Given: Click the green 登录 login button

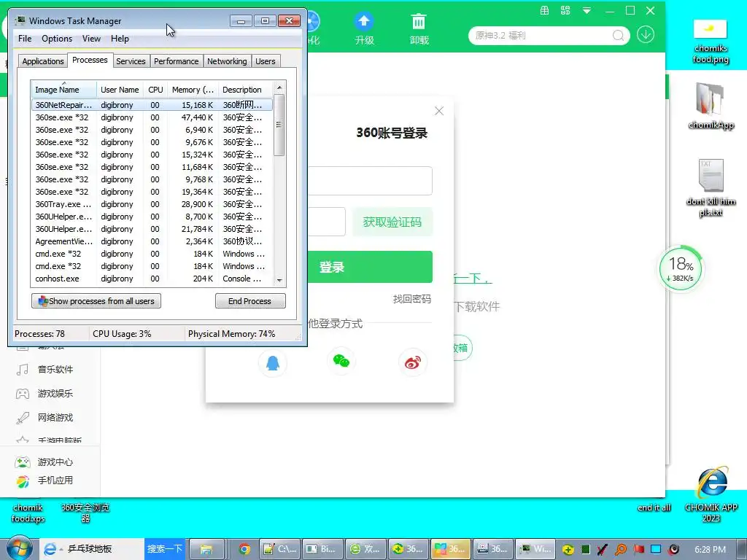Looking at the screenshot, I should click(x=370, y=267).
